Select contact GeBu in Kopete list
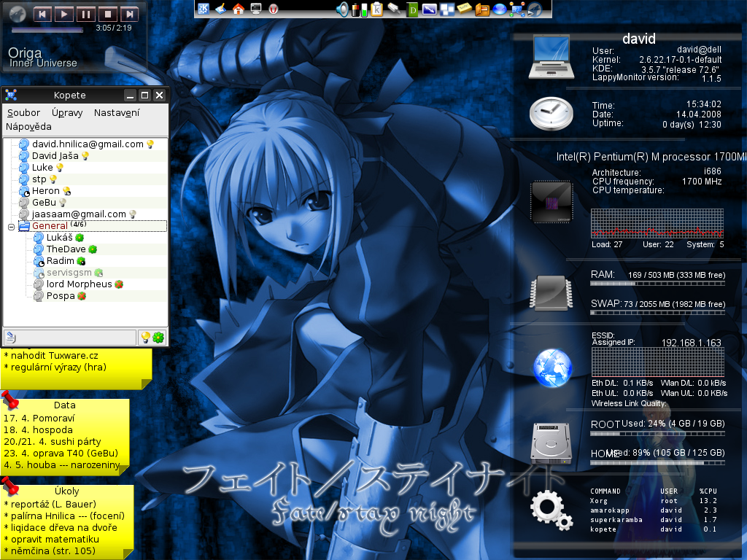 click(x=44, y=203)
